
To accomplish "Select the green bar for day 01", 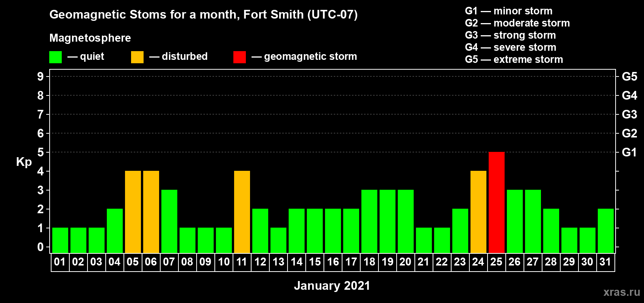I will click(60, 240).
